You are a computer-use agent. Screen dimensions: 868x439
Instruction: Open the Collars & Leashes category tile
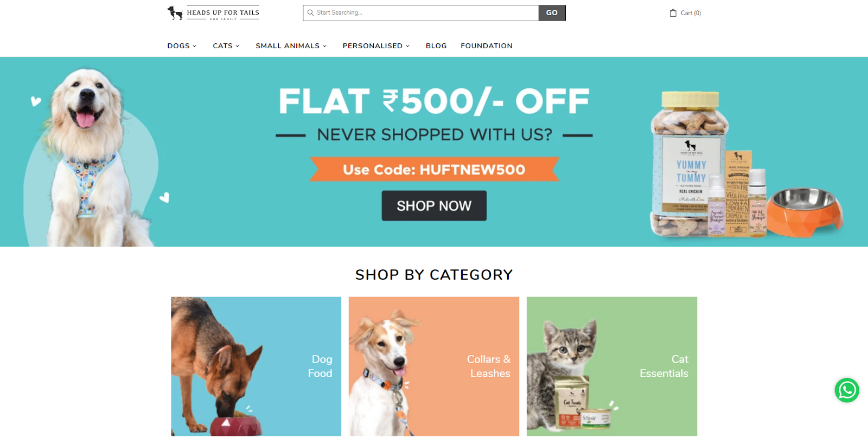[434, 367]
